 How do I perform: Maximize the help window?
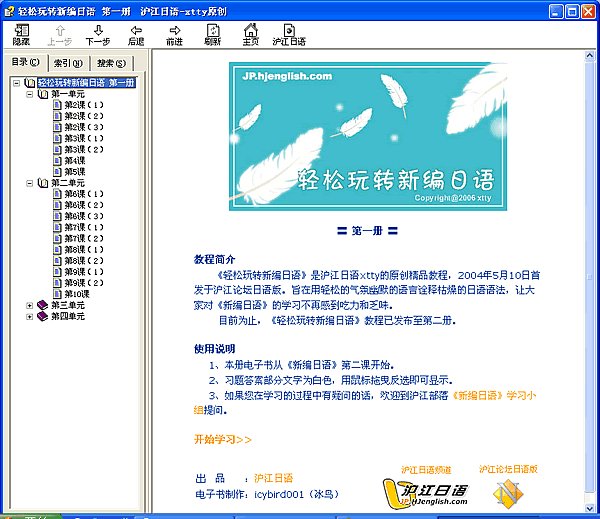point(572,11)
